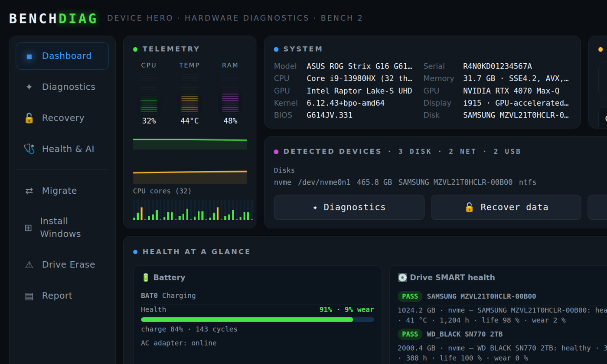Click the NVIDIA RTX 4070 Max-Q text
The width and height of the screenshot is (607, 364).
click(x=511, y=91)
